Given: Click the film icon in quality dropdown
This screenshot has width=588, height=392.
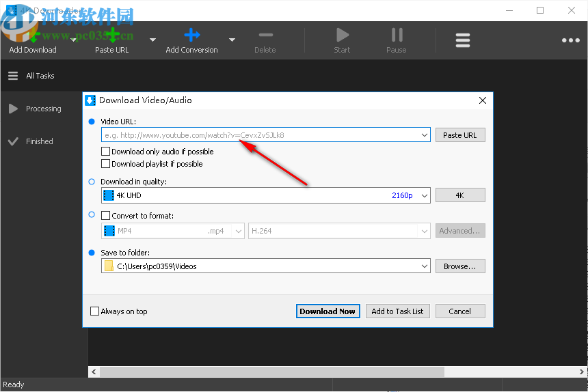Looking at the screenshot, I should click(x=109, y=195).
